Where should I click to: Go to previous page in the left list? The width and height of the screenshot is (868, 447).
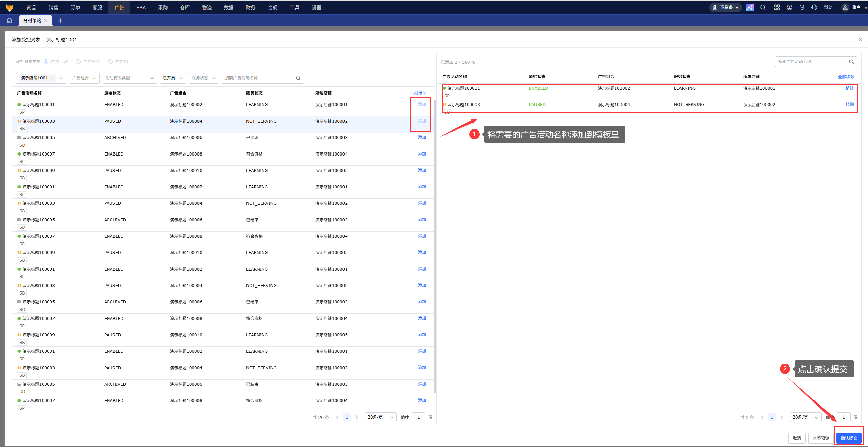337,417
